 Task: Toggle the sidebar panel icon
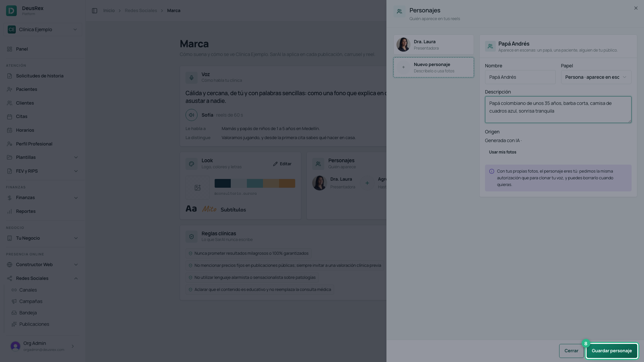(x=95, y=11)
